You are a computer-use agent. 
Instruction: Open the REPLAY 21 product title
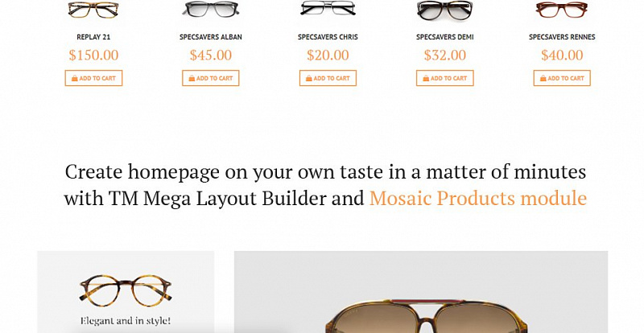[x=93, y=37]
